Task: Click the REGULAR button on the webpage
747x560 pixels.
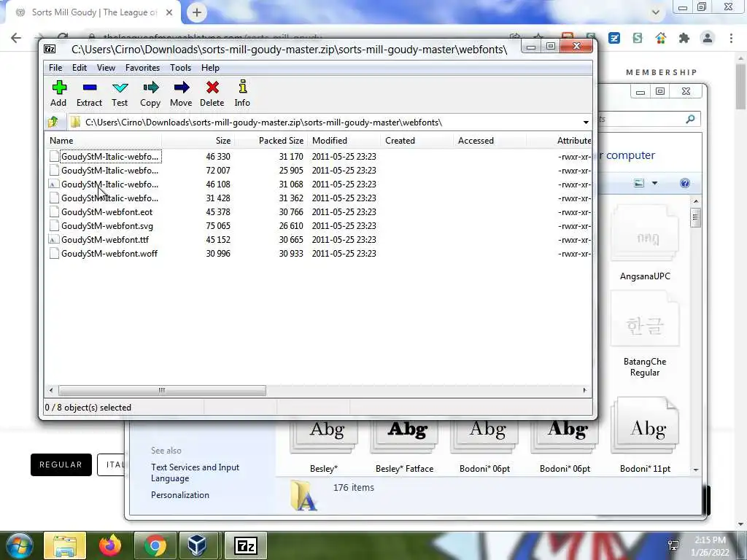Action: (61, 464)
